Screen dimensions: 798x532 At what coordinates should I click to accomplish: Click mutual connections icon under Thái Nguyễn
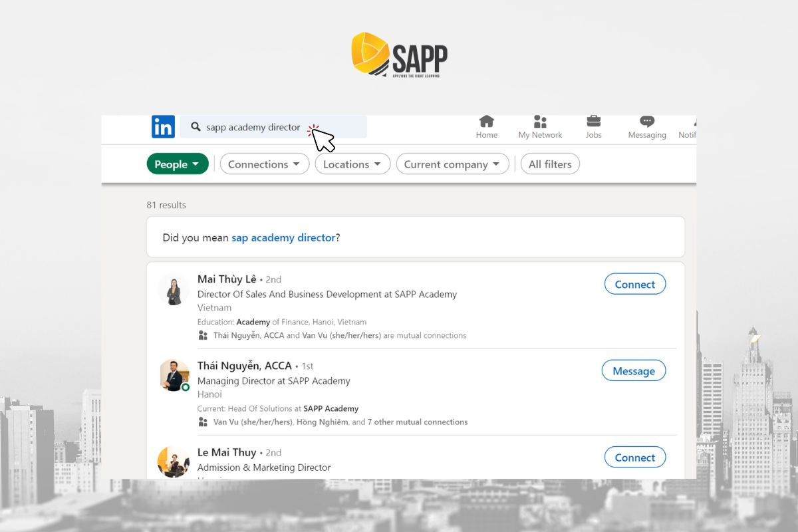pos(203,422)
